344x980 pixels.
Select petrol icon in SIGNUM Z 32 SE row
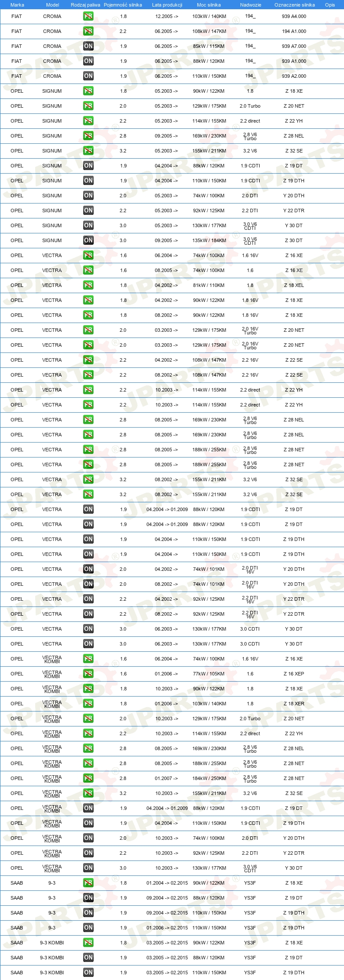pos(88,151)
